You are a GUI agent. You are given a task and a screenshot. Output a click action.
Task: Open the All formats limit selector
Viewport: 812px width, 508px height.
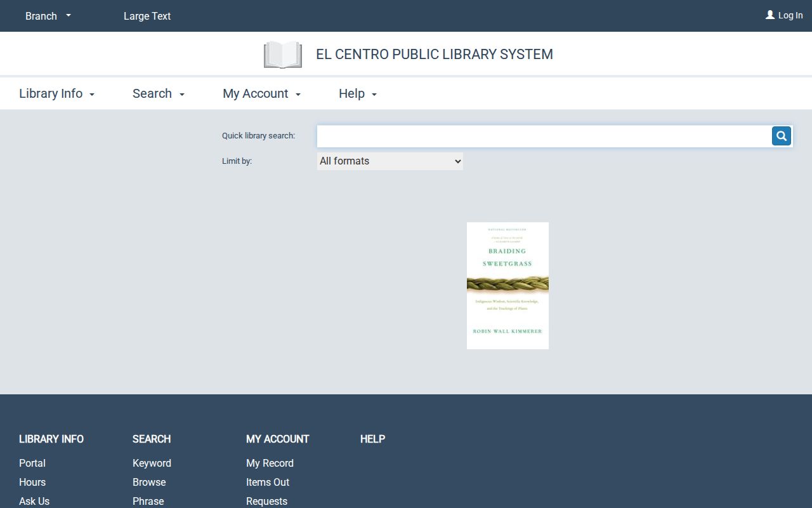pos(390,161)
